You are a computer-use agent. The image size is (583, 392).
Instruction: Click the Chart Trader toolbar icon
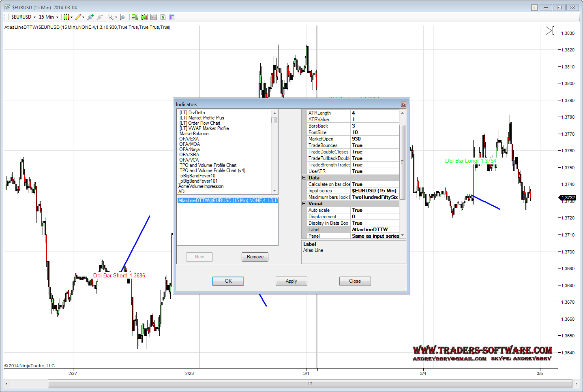click(135, 17)
